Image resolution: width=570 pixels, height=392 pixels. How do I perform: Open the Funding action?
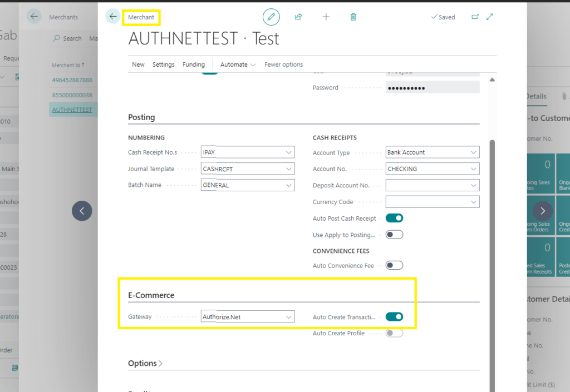click(193, 64)
